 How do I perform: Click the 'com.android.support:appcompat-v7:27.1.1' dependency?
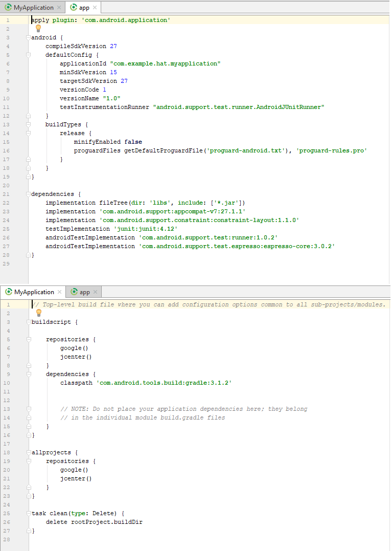[172, 211]
